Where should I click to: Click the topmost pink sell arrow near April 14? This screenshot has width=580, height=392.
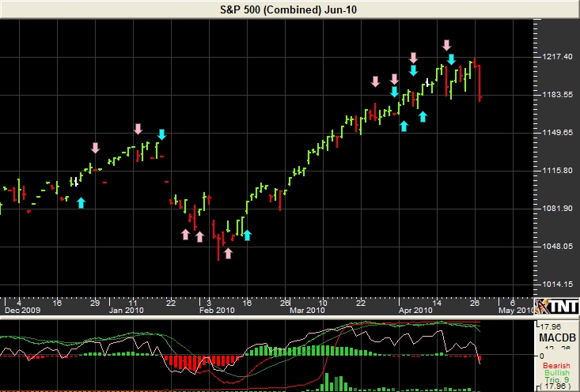pyautogui.click(x=447, y=45)
